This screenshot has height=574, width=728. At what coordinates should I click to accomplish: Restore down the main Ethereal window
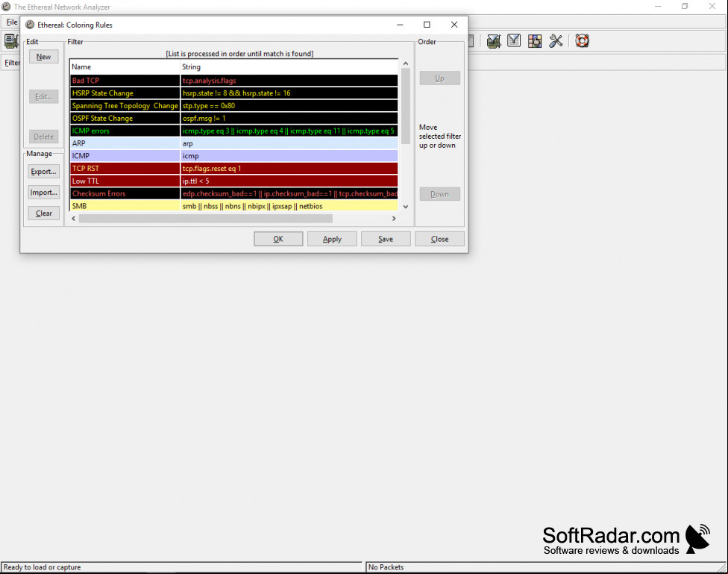coord(685,6)
